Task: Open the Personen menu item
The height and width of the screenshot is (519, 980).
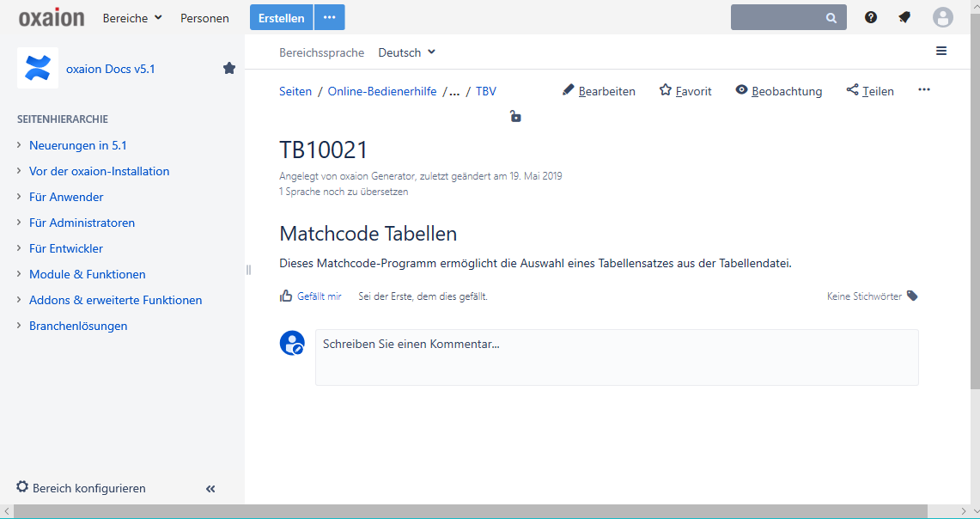Action: (x=204, y=18)
